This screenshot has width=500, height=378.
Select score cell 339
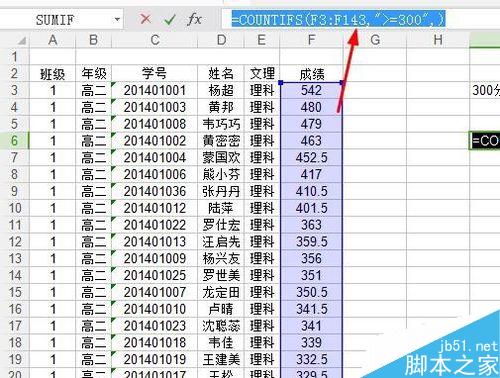[311, 342]
